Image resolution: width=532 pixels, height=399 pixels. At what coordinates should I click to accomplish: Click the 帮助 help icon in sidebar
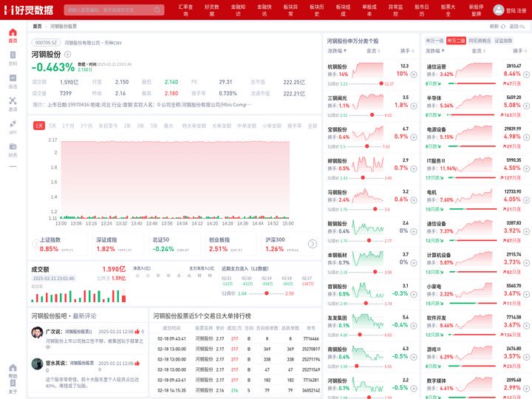point(13,368)
